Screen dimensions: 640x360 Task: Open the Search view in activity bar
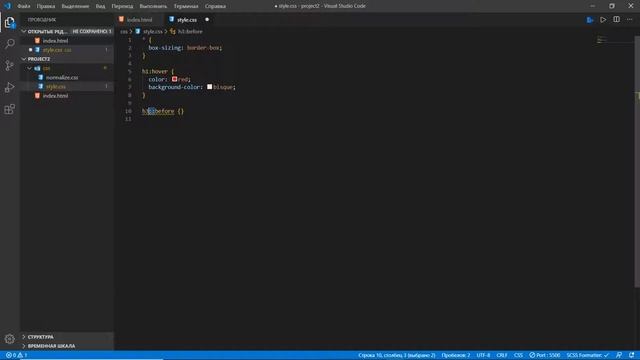point(9,44)
